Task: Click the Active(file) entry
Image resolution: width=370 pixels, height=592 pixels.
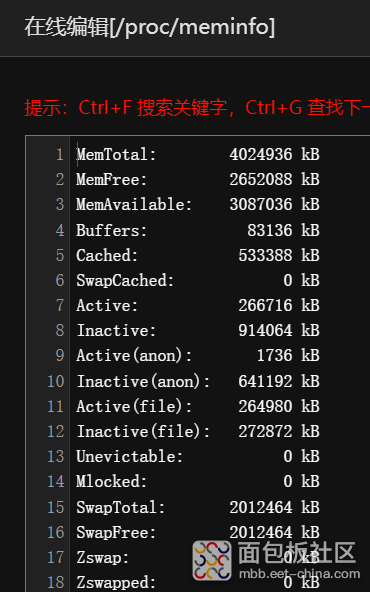Action: [198, 406]
